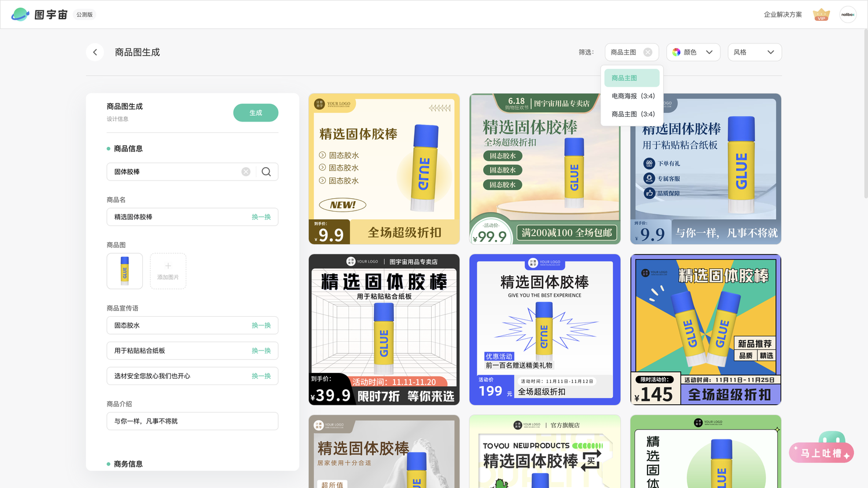Viewport: 868px width, 488px height.
Task: Open the TOYOU NEW PRODUCTS template
Action: pos(545,451)
